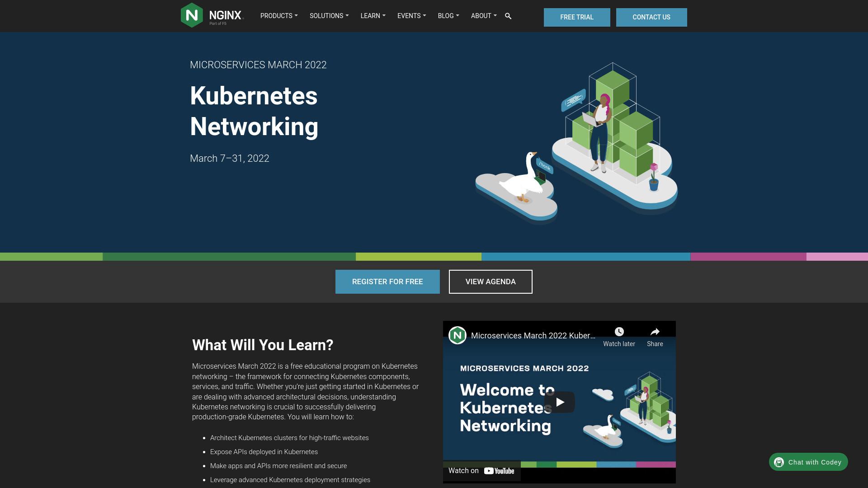This screenshot has height=488, width=868.
Task: Expand the Events dropdown menu
Action: (x=411, y=16)
